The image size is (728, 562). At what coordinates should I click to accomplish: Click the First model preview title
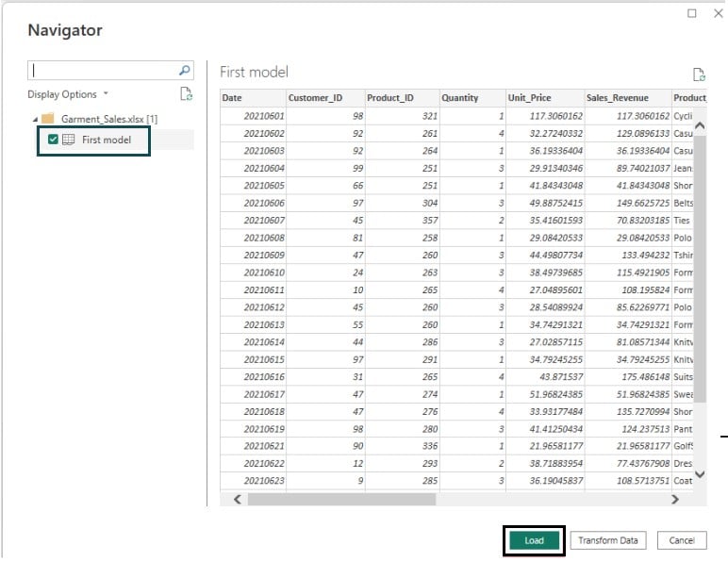[254, 72]
